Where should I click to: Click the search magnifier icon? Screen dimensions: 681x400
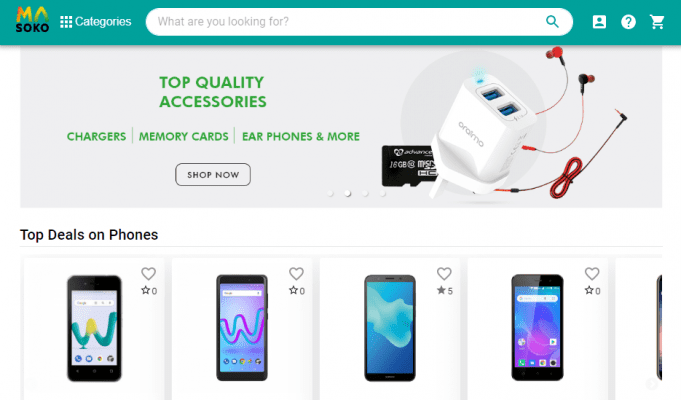pos(552,21)
